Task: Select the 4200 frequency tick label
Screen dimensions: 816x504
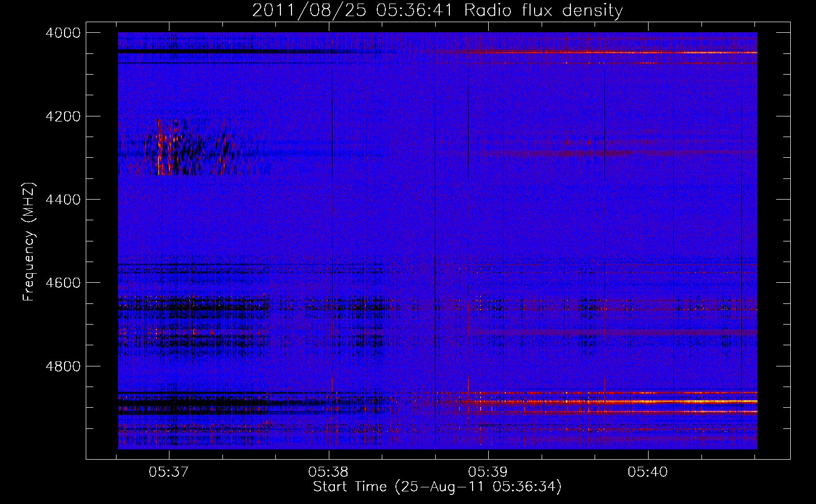Action: pos(63,116)
